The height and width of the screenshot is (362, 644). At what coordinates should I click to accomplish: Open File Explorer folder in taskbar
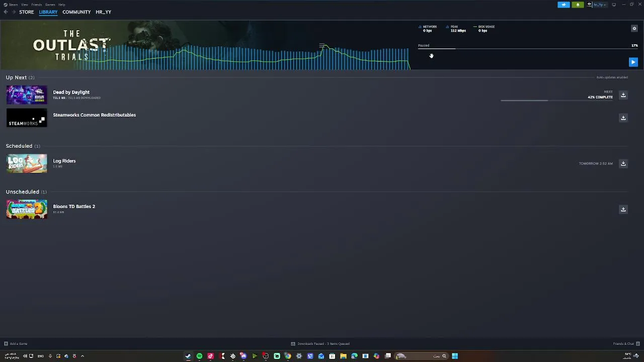(x=343, y=356)
